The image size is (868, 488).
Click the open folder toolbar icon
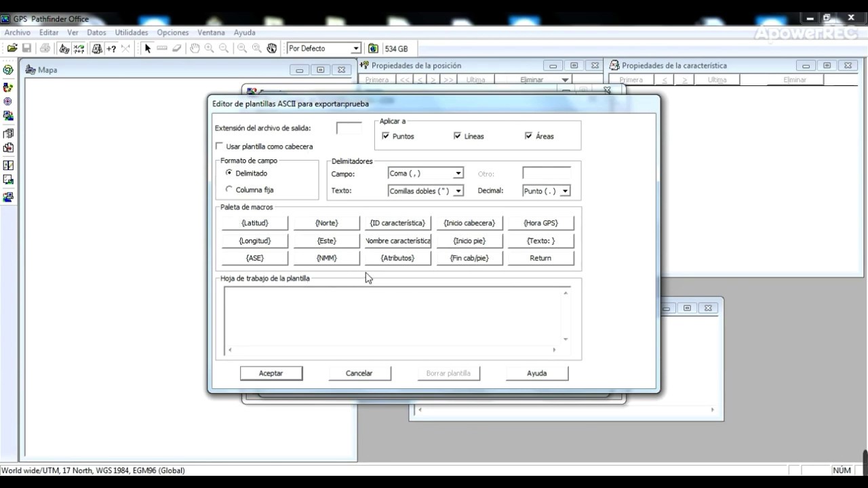coord(12,48)
